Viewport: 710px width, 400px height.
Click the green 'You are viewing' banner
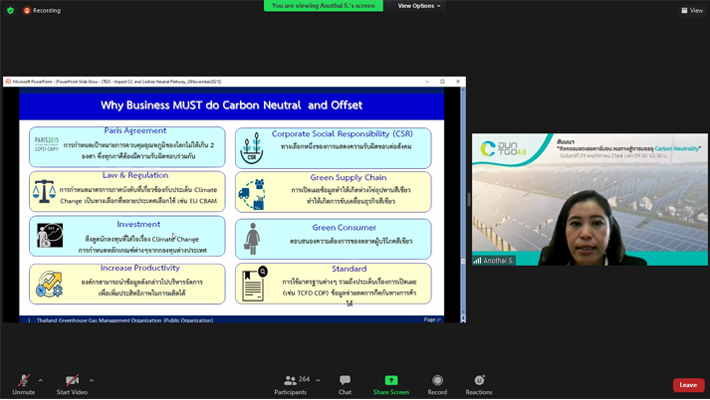click(323, 6)
